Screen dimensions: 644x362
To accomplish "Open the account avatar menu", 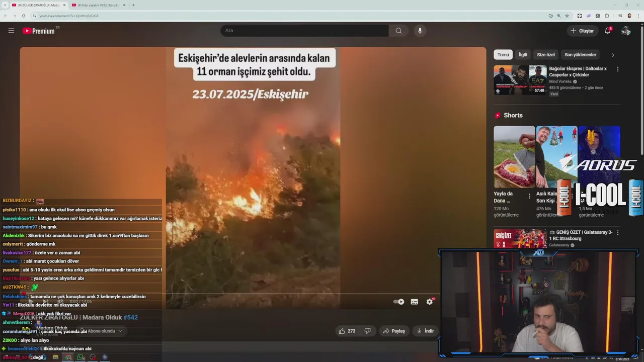I will [626, 31].
